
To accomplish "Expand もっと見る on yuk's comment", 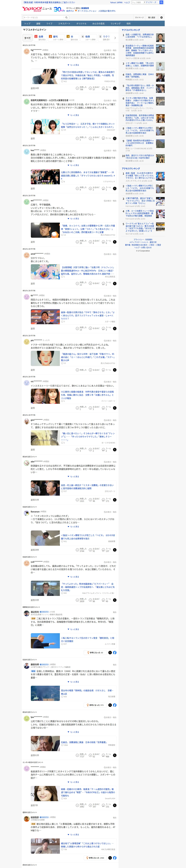I will point(73,577).
